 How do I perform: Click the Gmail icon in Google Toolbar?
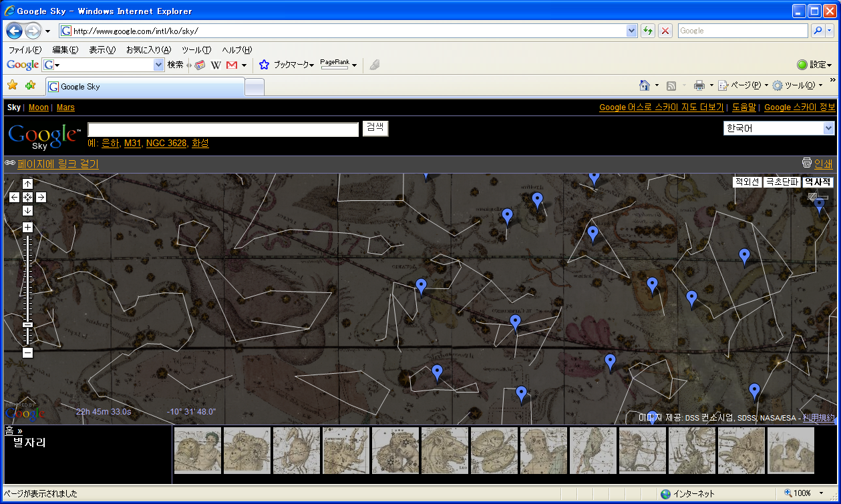click(x=232, y=65)
